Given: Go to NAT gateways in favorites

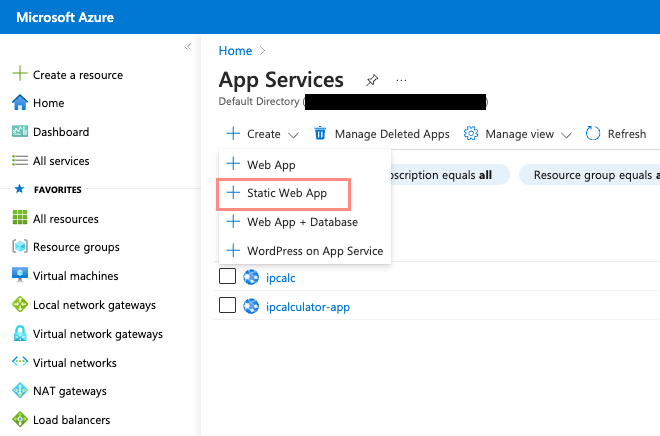Looking at the screenshot, I should pyautogui.click(x=69, y=391).
